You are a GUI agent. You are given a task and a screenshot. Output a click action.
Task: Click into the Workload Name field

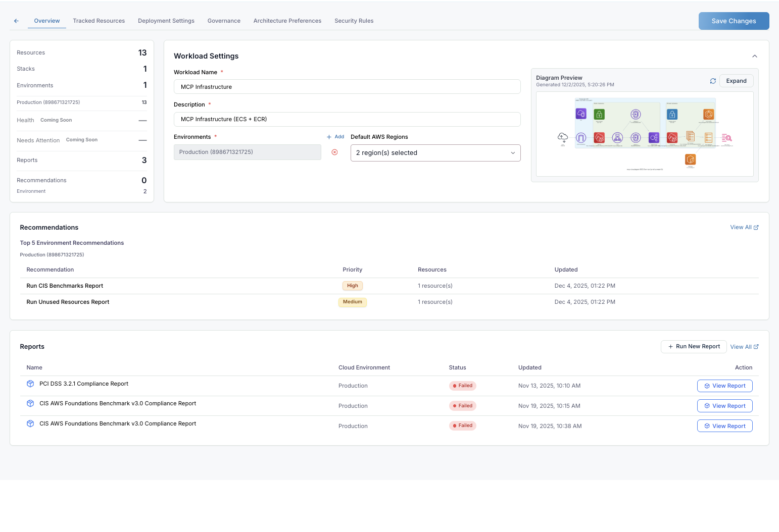(x=347, y=87)
